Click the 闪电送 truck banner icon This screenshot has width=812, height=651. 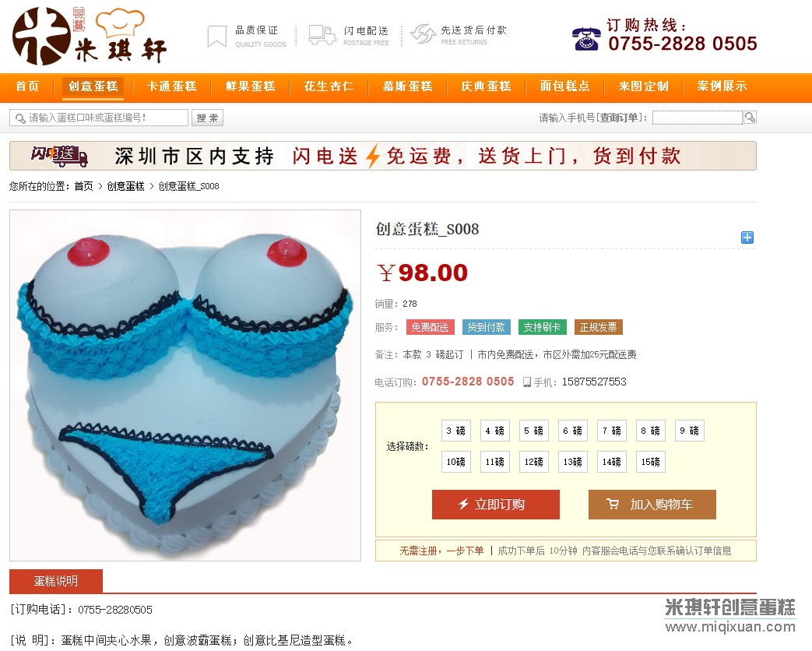59,156
